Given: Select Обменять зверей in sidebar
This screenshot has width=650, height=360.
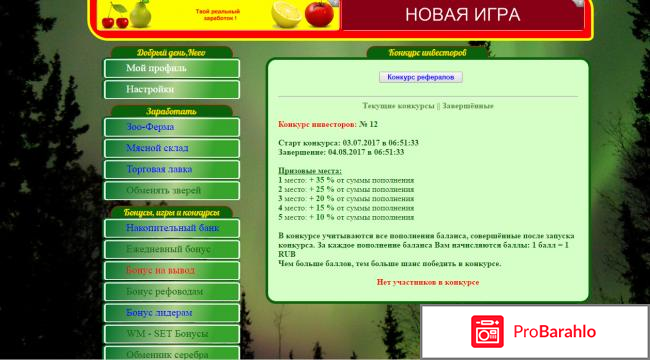Looking at the screenshot, I should (172, 191).
